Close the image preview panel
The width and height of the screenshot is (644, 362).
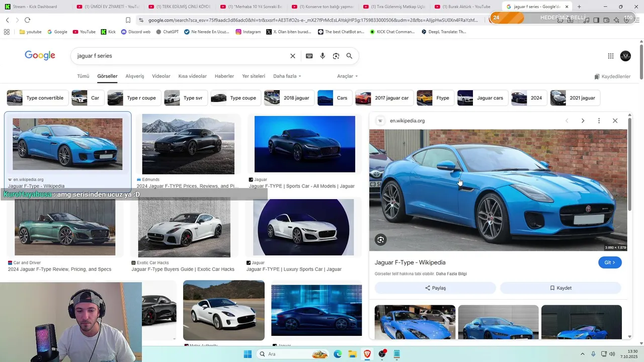615,121
